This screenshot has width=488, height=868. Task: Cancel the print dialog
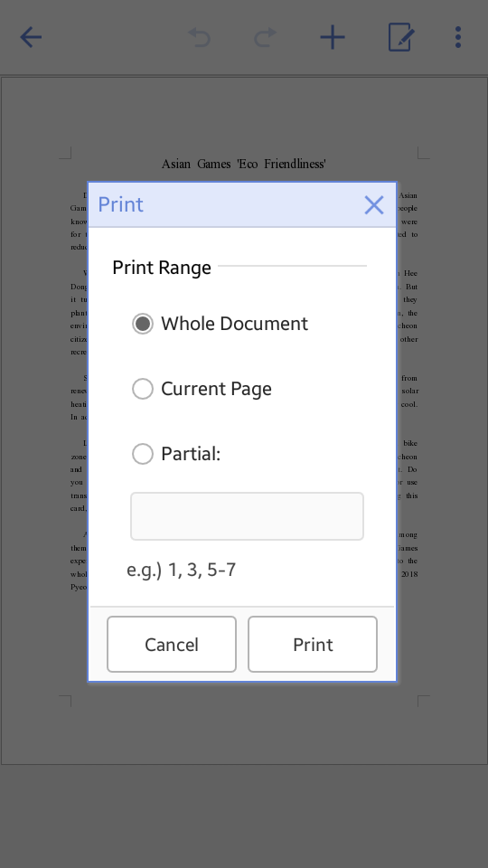tap(172, 645)
